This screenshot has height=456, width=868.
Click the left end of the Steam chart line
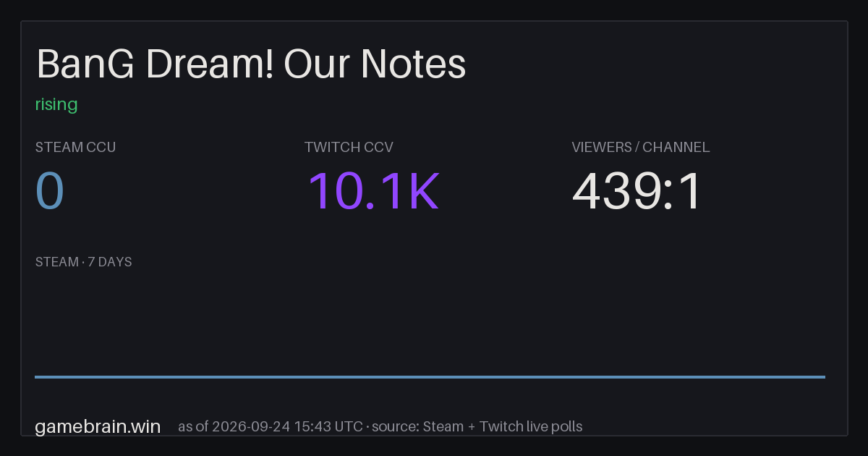[x=37, y=376]
